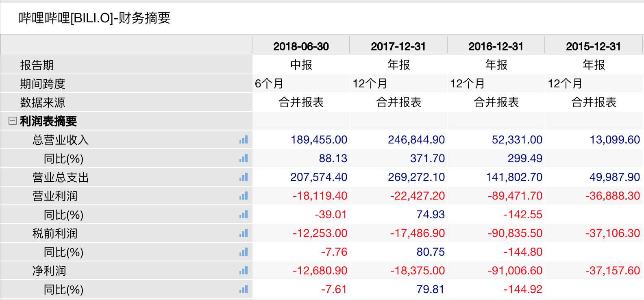Click chart icon for 营业利润 同比(%) row
Viewport: 644px width, 300px height.
coord(244,215)
